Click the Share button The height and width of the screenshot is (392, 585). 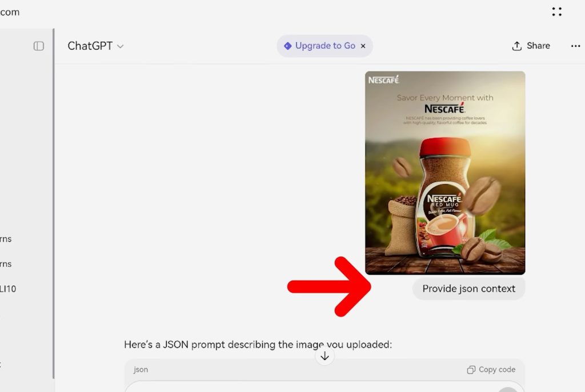tap(538, 45)
